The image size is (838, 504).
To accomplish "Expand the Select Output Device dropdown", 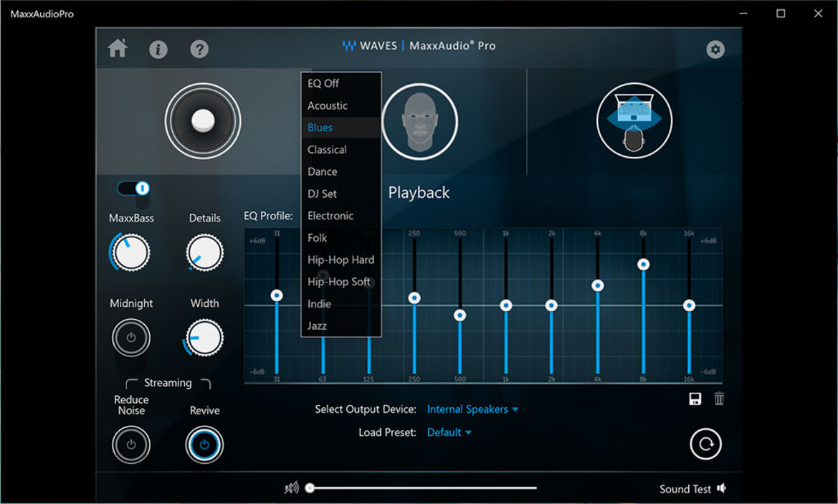I will (472, 409).
